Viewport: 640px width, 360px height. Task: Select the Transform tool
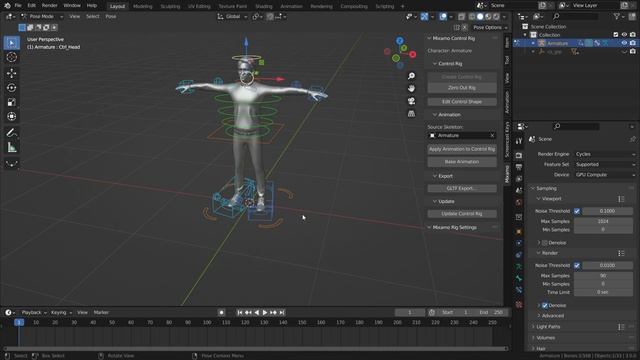click(11, 117)
